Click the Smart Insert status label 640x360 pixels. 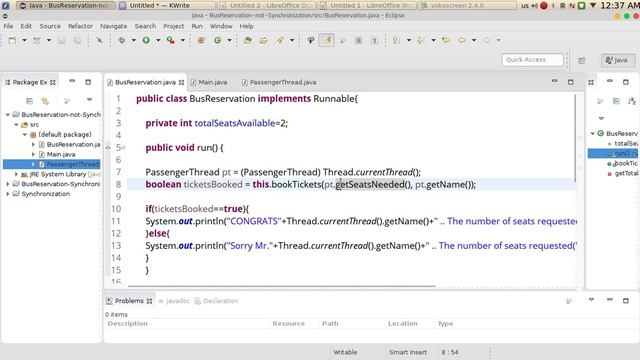click(408, 352)
